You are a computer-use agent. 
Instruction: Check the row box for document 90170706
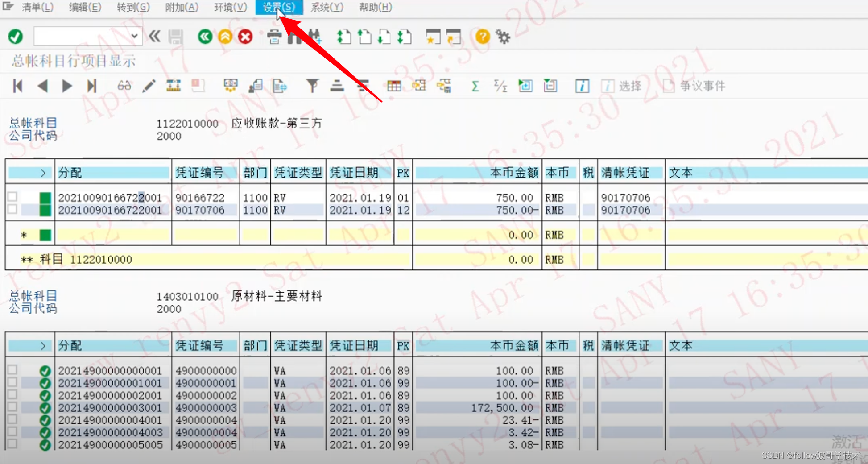[12, 209]
